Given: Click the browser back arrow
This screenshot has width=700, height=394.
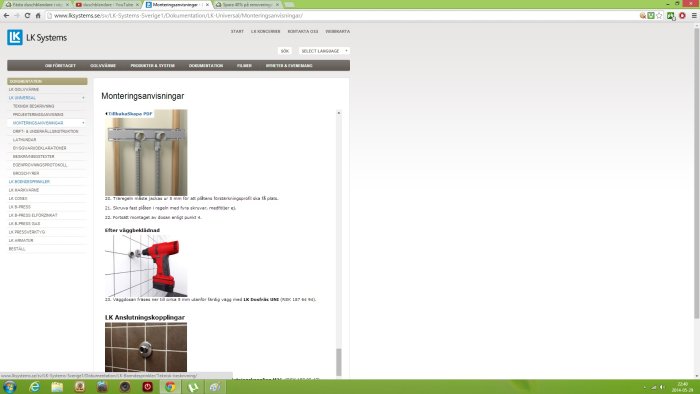Looking at the screenshot, I should tap(6, 15).
